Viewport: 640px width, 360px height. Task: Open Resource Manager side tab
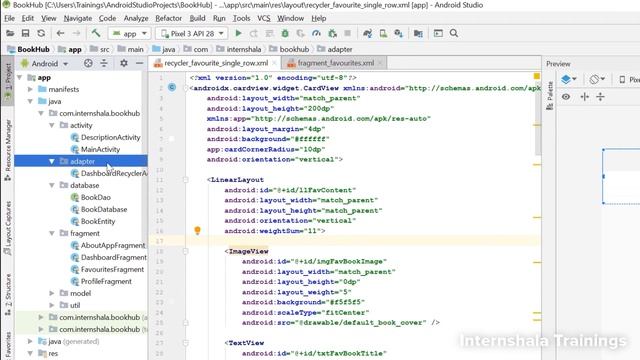(8, 150)
